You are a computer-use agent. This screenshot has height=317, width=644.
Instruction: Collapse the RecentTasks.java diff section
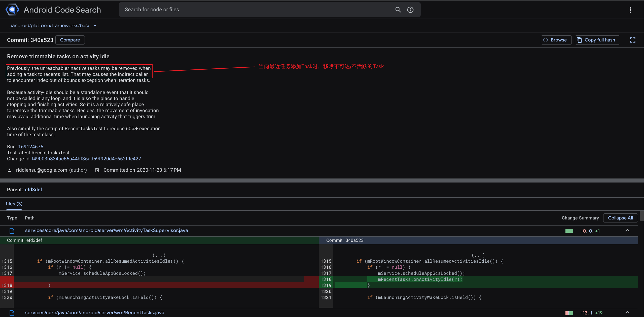pos(627,312)
